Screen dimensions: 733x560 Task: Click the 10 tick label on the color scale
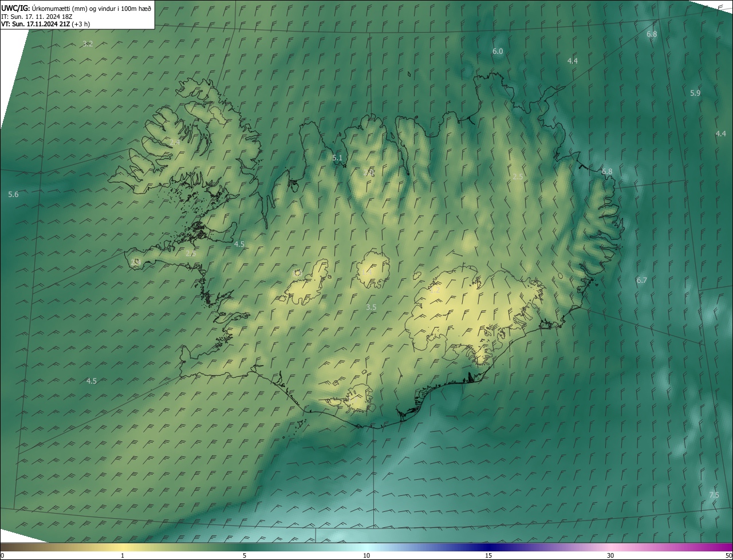(366, 555)
